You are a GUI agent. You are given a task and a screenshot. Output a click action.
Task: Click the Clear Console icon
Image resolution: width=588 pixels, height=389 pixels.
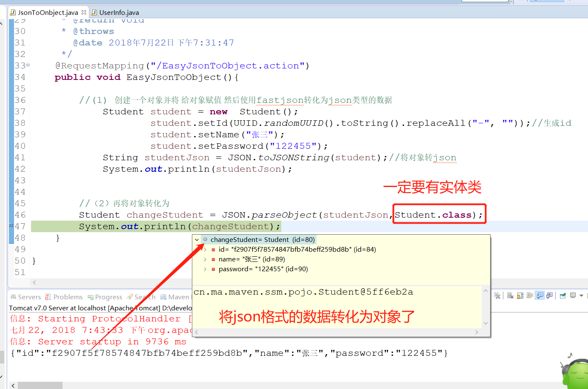coord(510,295)
